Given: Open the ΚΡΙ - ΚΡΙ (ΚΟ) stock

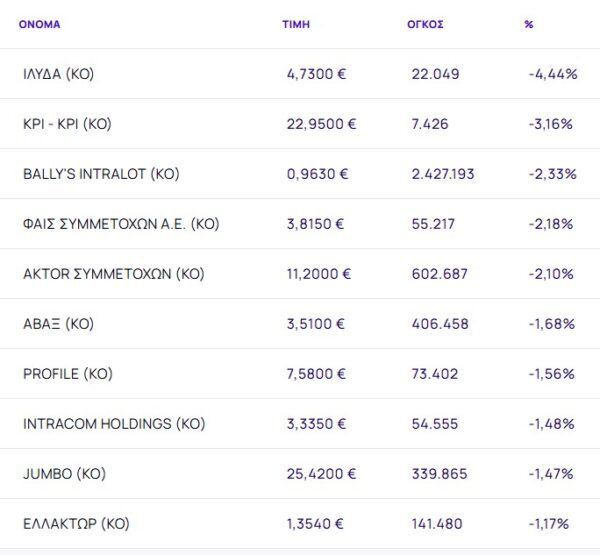Looking at the screenshot, I should point(66,124).
